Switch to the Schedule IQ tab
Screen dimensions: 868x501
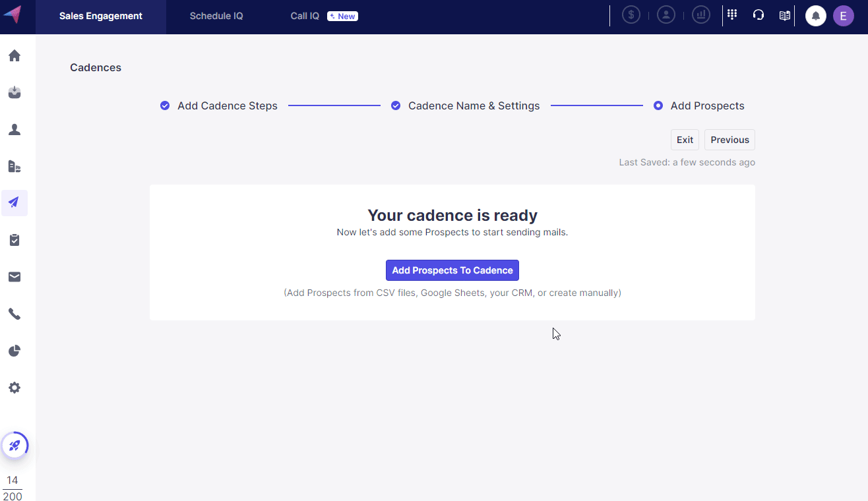click(216, 16)
